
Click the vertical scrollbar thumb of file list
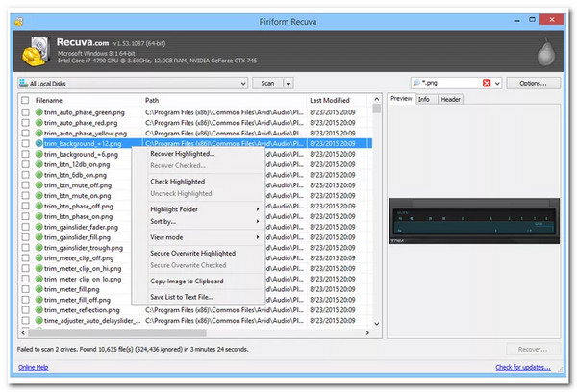[376, 109]
